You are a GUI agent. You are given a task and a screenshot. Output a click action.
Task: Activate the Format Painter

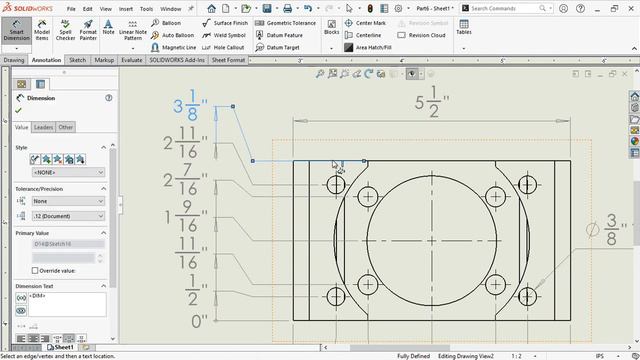point(88,30)
